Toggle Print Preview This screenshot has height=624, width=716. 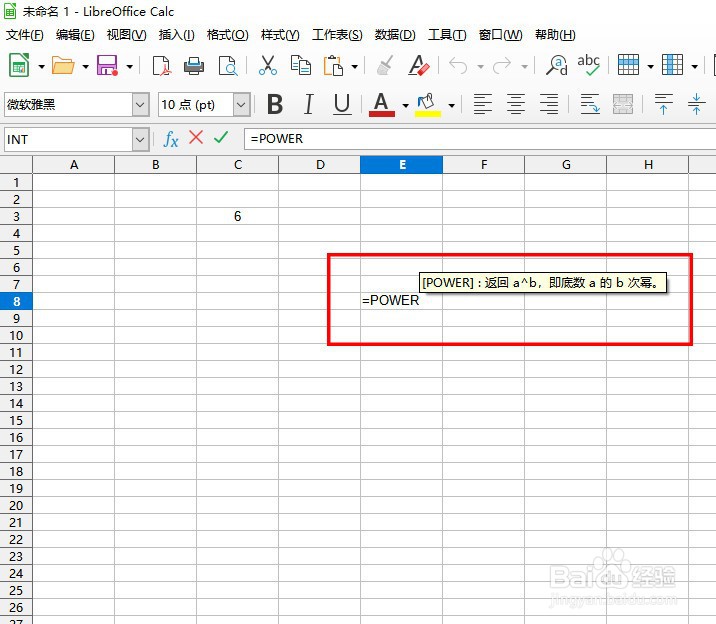(227, 66)
